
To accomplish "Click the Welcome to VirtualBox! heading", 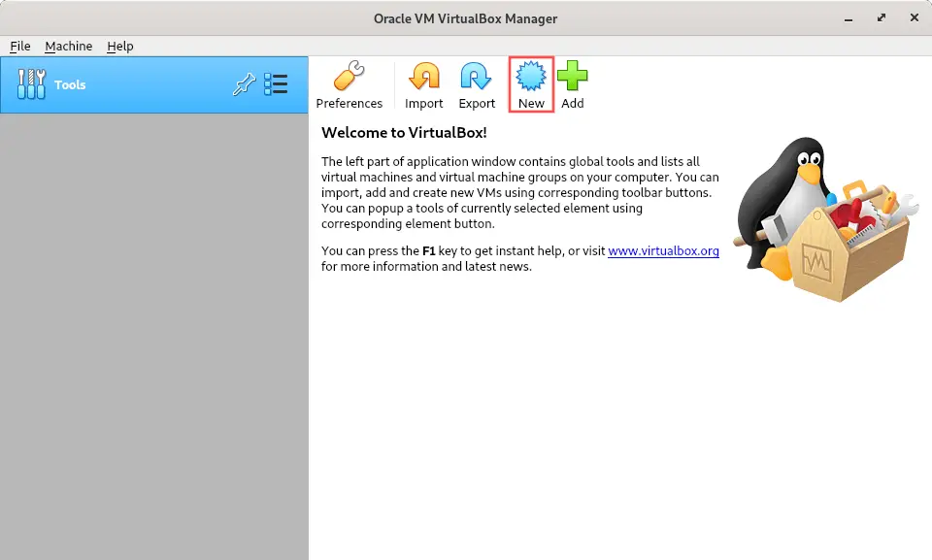I will click(x=404, y=133).
